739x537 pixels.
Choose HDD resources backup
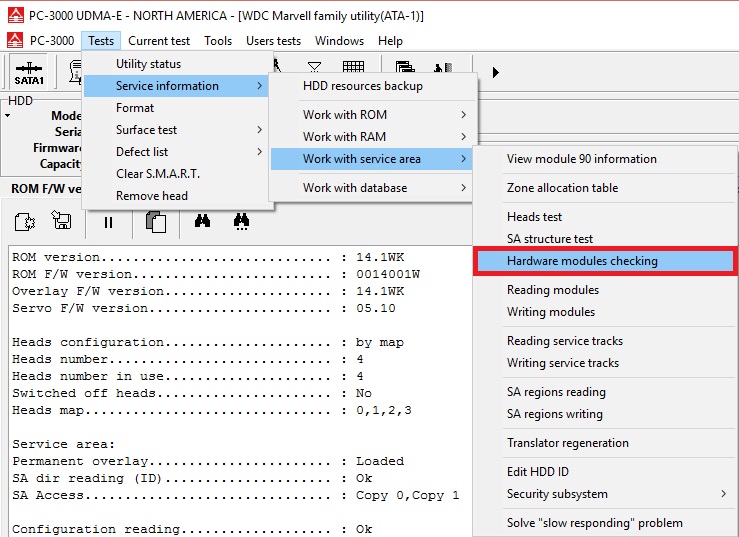pyautogui.click(x=371, y=86)
